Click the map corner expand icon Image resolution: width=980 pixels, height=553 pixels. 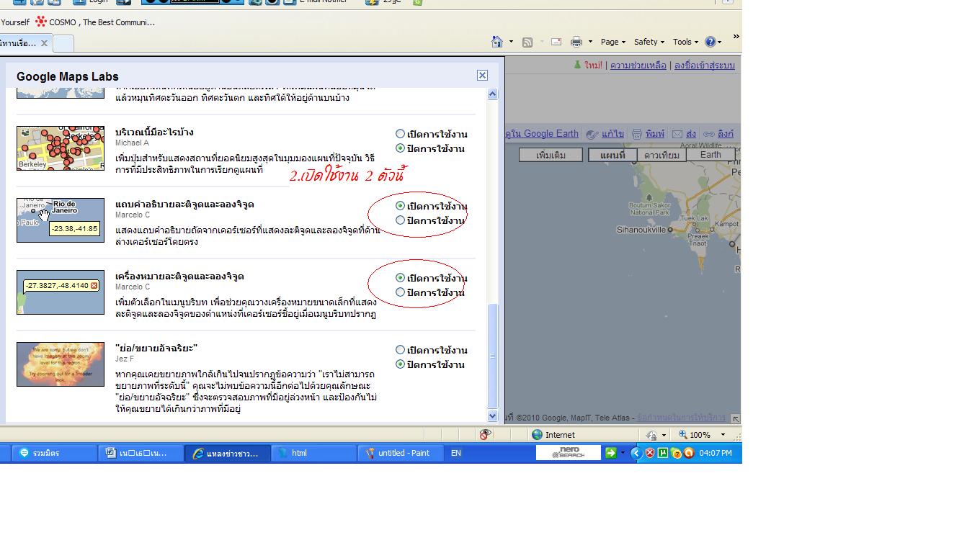[735, 418]
